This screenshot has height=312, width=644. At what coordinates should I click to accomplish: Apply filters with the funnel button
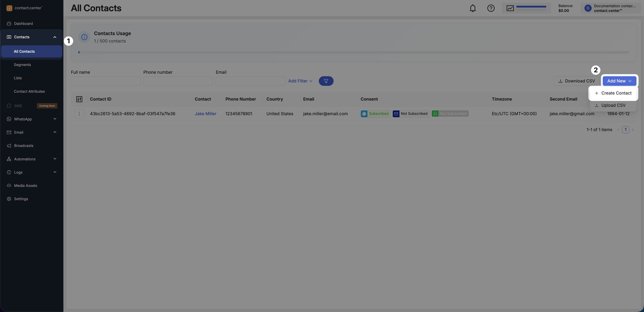(x=326, y=81)
